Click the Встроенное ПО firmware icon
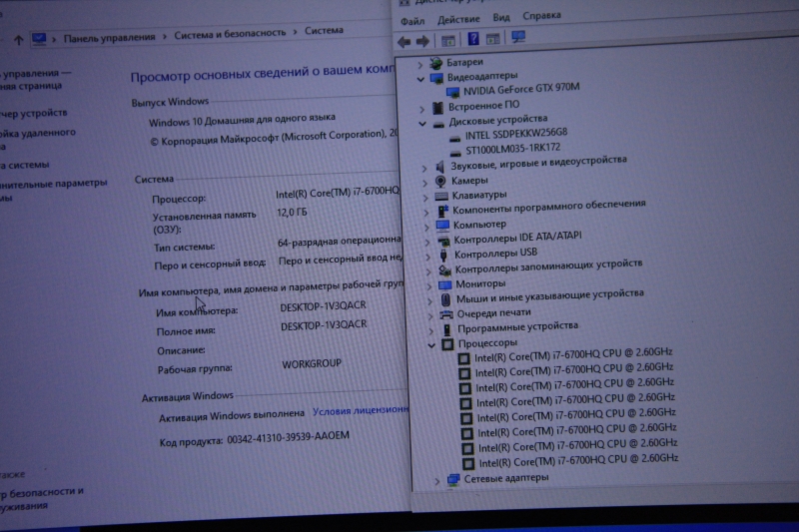 437,108
